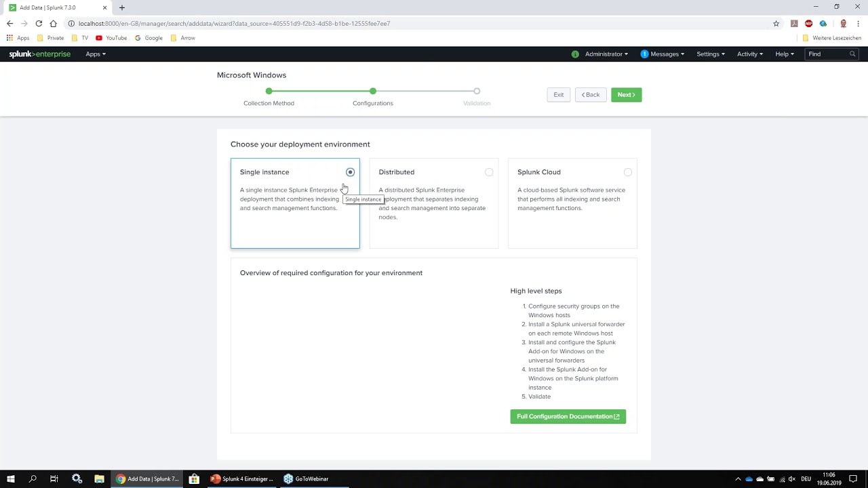Open Task View on the taskbar
This screenshot has height=488, width=868.
54,479
